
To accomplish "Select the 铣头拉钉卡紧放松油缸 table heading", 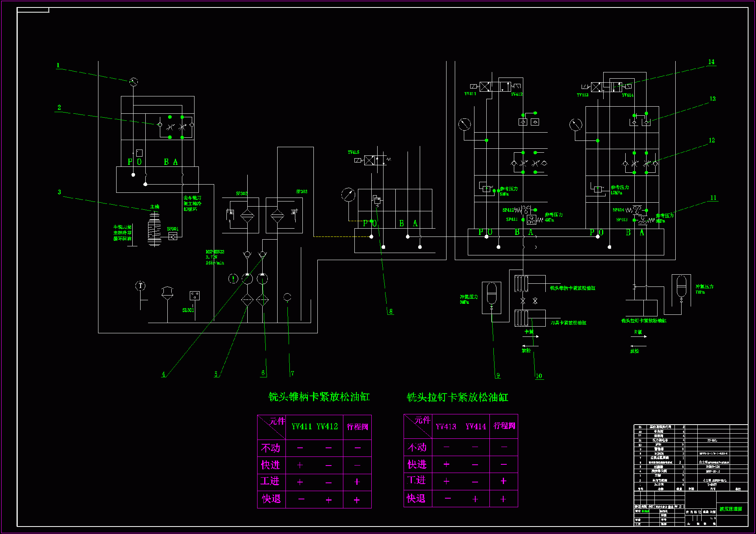I will click(x=457, y=397).
